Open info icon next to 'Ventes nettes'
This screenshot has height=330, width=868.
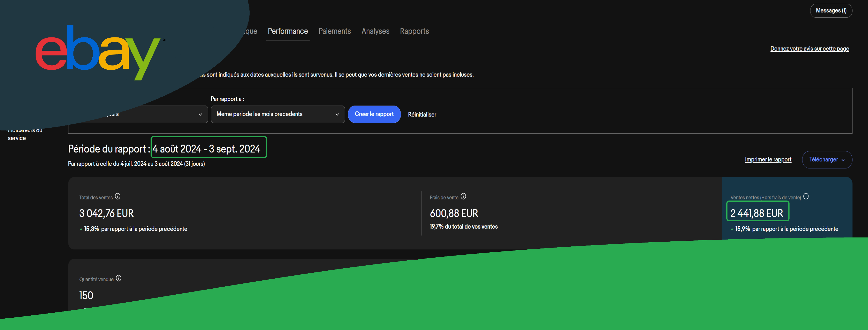point(806,196)
